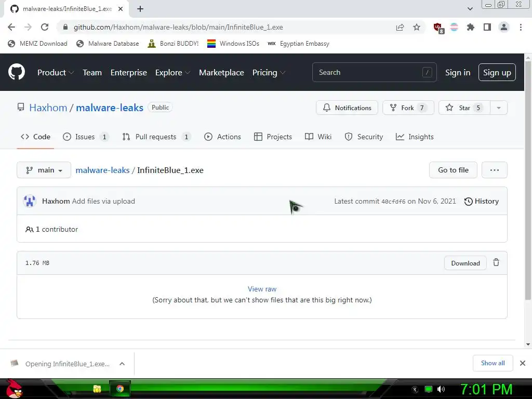
Task: Open the Team nav item
Action: tap(92, 72)
